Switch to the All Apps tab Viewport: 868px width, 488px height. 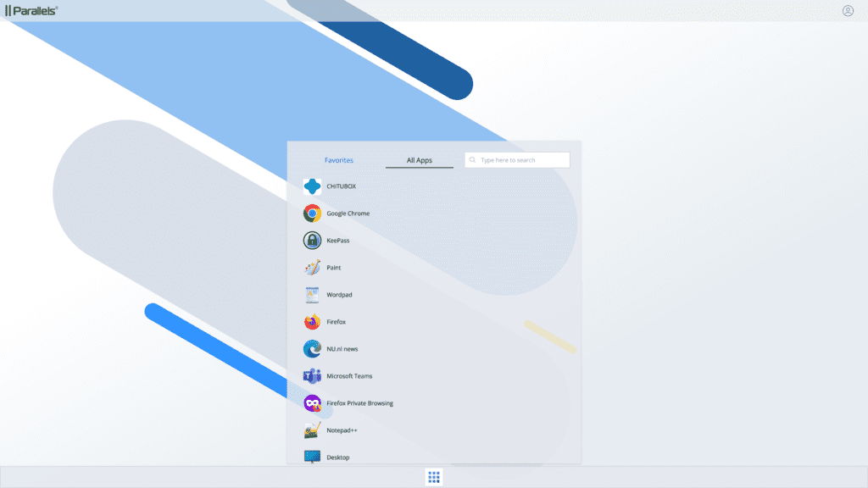coord(419,159)
